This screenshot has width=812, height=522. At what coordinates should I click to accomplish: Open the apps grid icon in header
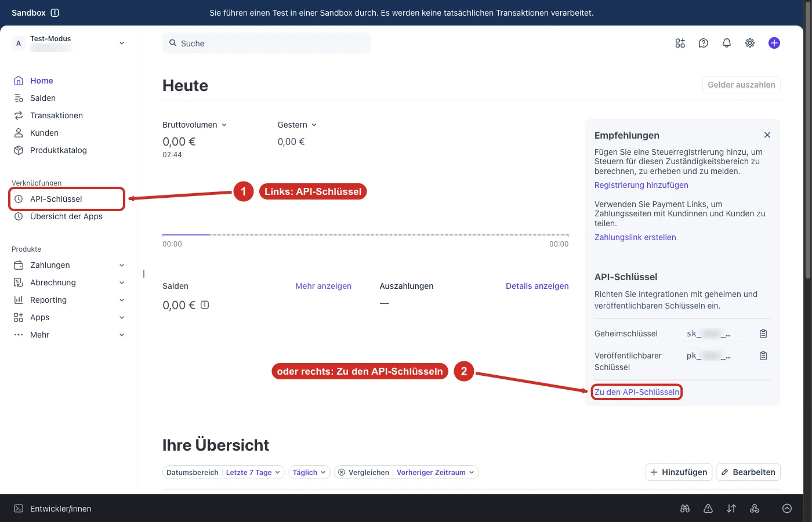point(680,43)
